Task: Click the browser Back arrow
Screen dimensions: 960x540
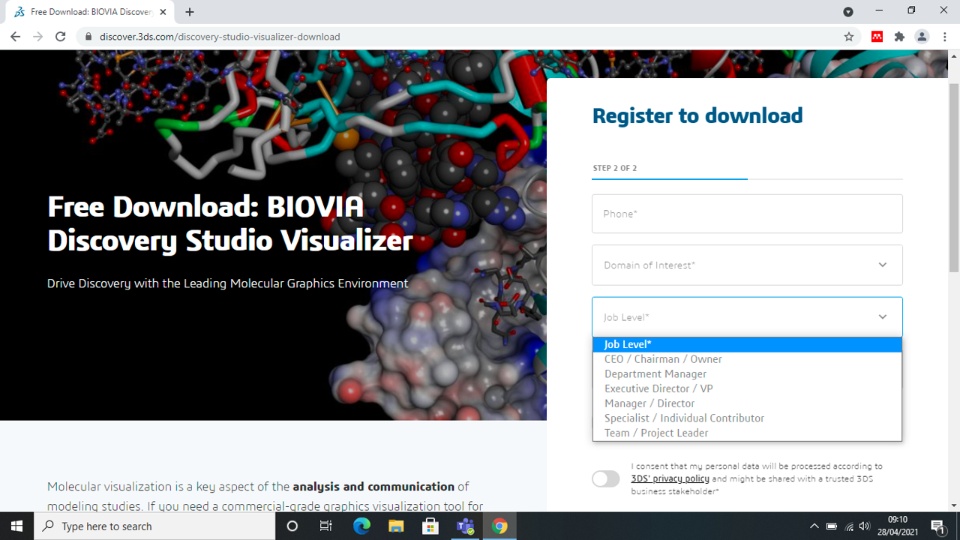Action: (15, 37)
